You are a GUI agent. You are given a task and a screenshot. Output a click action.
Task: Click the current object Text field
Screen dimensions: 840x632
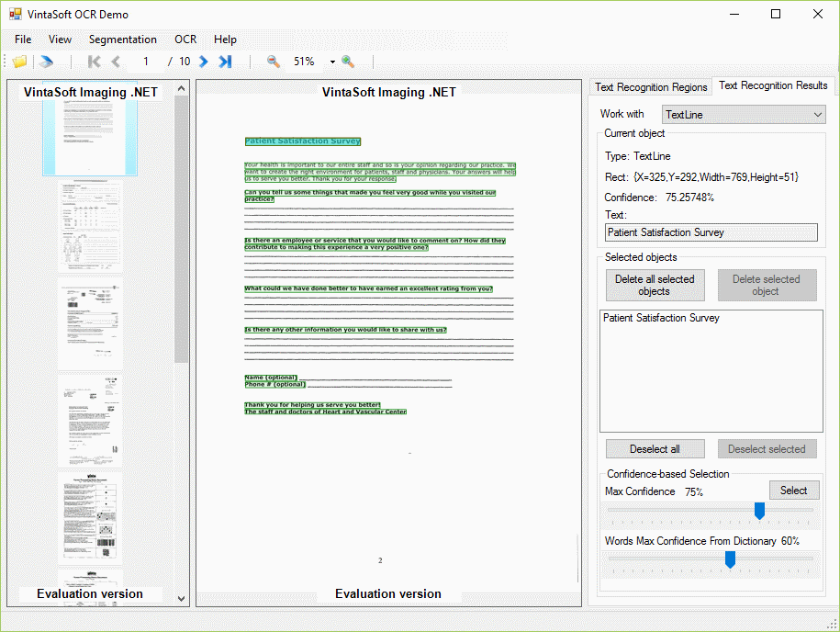pyautogui.click(x=711, y=232)
